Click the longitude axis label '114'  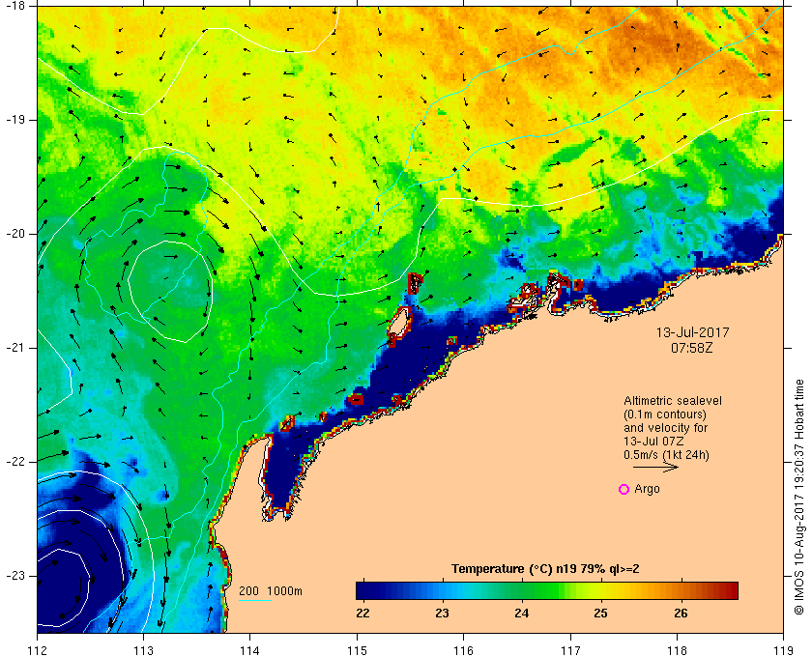pyautogui.click(x=250, y=649)
